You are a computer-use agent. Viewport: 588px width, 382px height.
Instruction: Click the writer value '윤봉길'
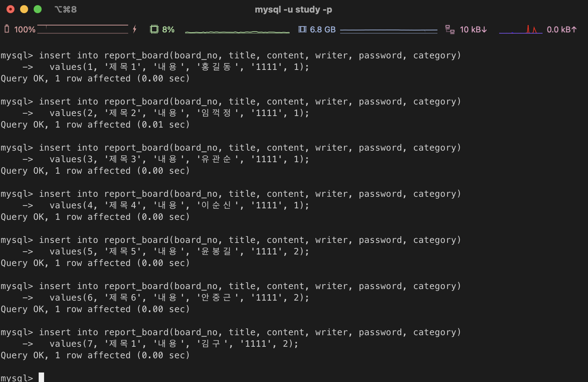tap(216, 251)
